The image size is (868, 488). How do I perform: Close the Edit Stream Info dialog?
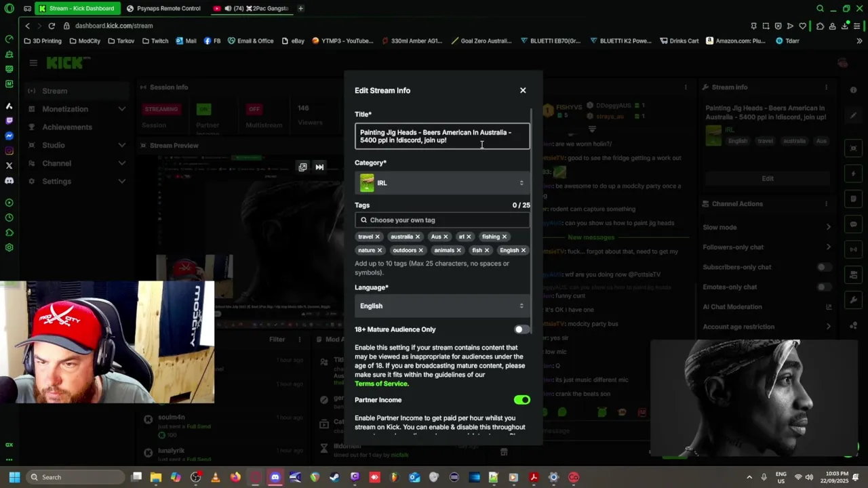coord(523,90)
